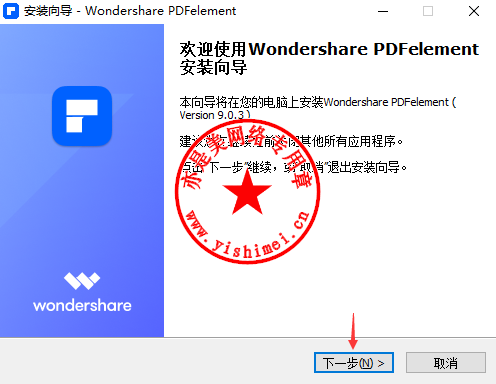
Task: Click the 取消 button
Action: [446, 363]
